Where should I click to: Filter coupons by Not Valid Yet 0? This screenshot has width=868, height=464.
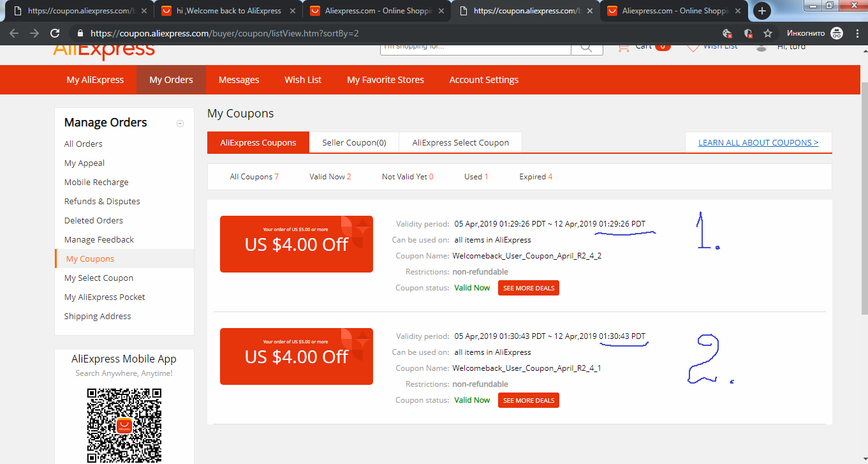pyautogui.click(x=408, y=177)
